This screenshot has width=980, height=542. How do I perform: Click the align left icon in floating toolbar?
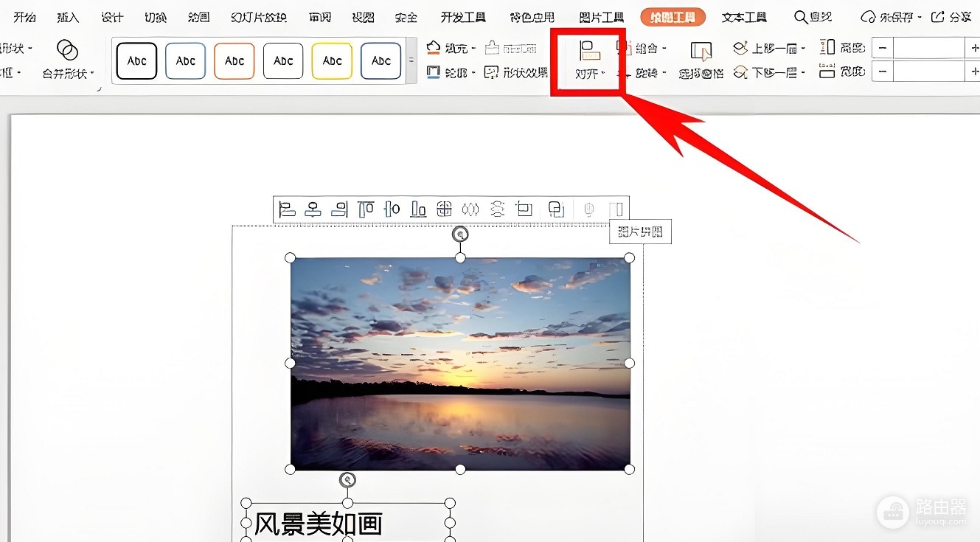[287, 209]
